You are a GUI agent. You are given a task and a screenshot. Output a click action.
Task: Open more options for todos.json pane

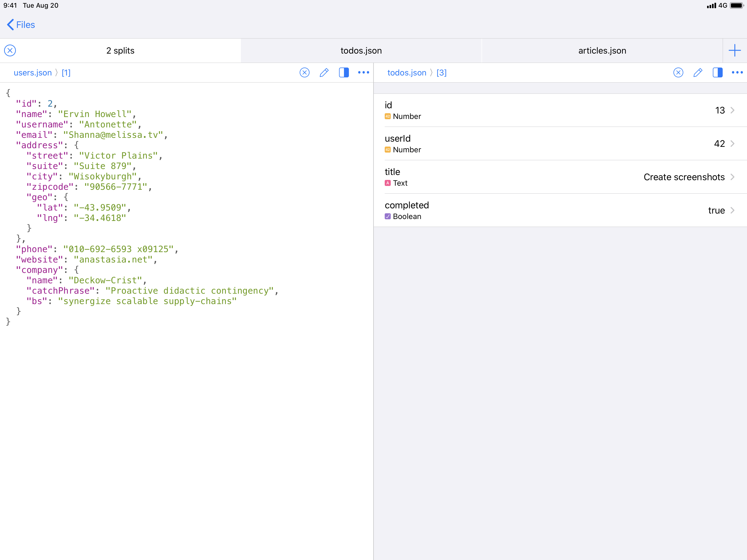point(737,73)
